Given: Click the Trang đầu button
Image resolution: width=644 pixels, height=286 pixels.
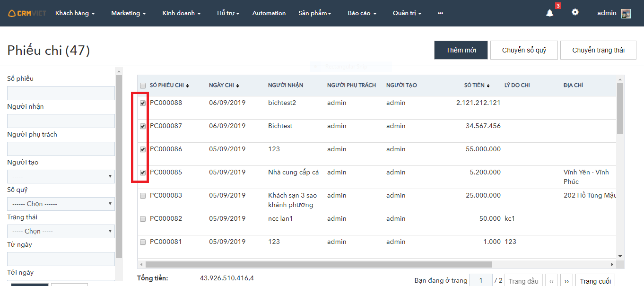Looking at the screenshot, I should (x=523, y=281).
